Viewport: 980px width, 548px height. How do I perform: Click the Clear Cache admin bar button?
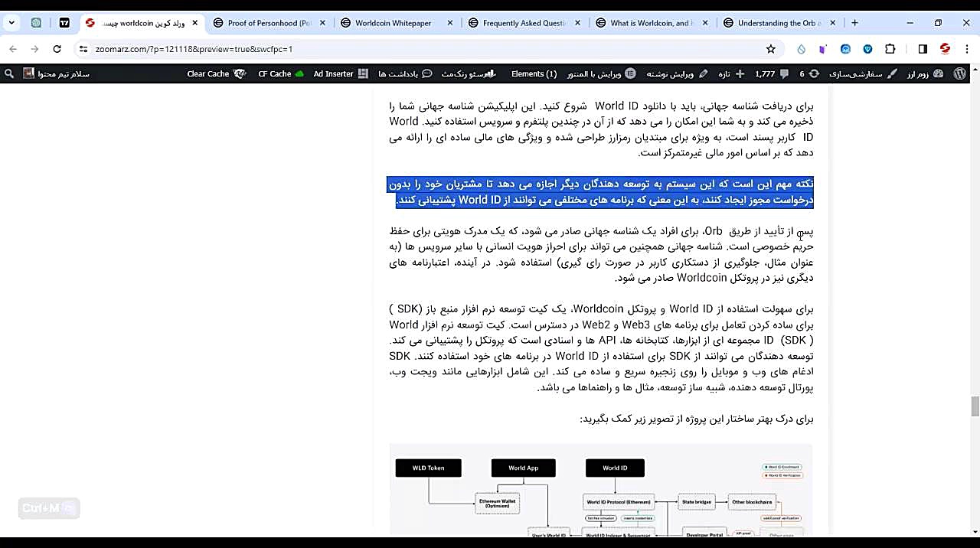pos(217,74)
